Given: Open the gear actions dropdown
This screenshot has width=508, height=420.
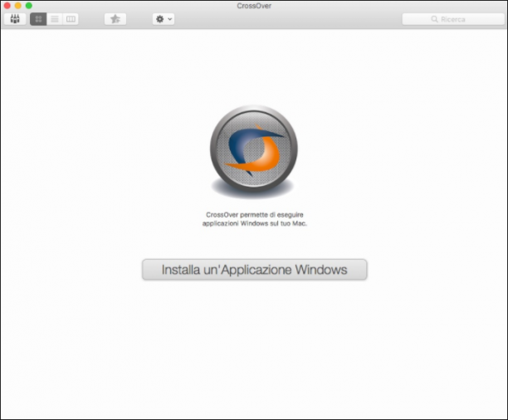Looking at the screenshot, I should tap(164, 19).
